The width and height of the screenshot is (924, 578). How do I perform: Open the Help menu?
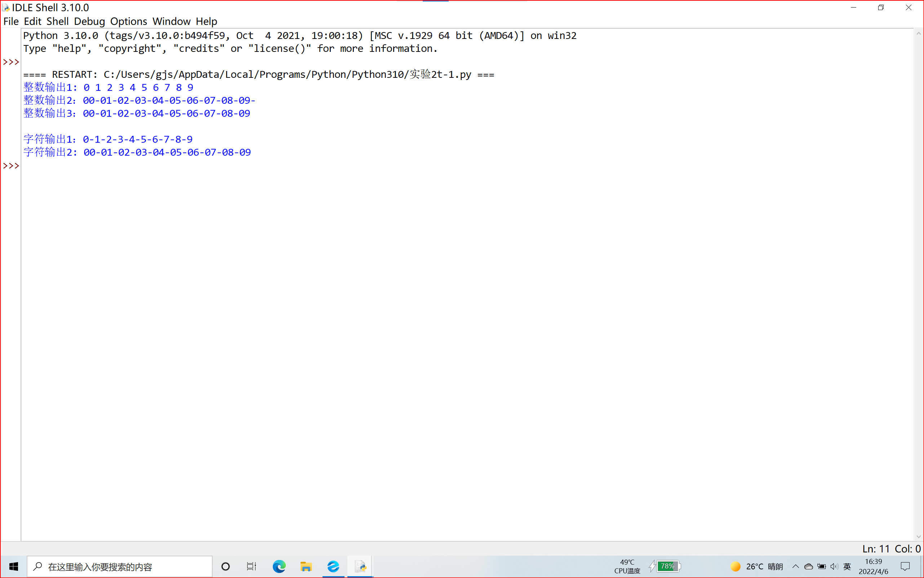pos(206,21)
